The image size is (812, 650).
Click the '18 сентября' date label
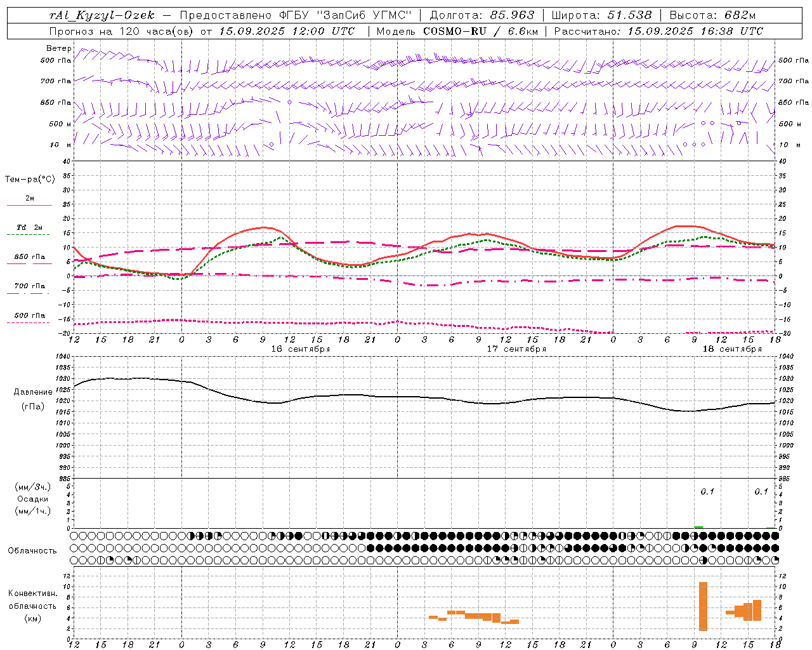point(732,349)
